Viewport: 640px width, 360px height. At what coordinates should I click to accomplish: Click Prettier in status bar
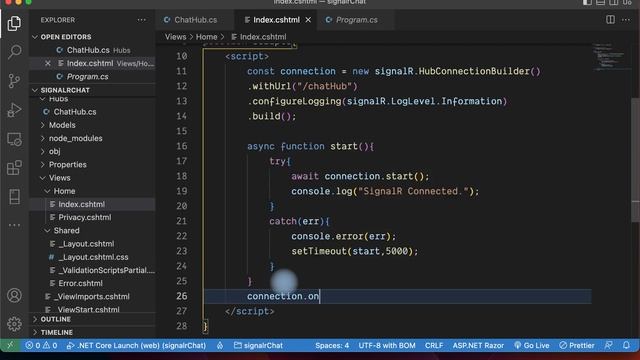pyautogui.click(x=577, y=345)
